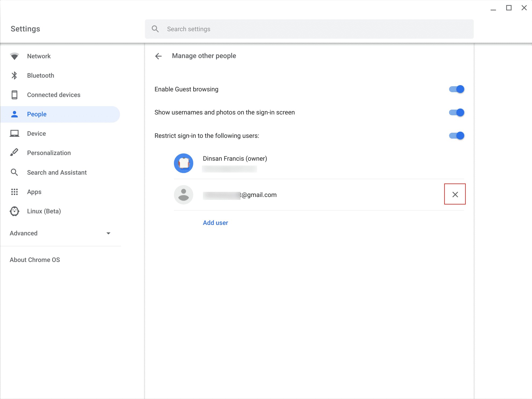Click the Personalization pencil icon
The image size is (532, 399).
pos(15,153)
